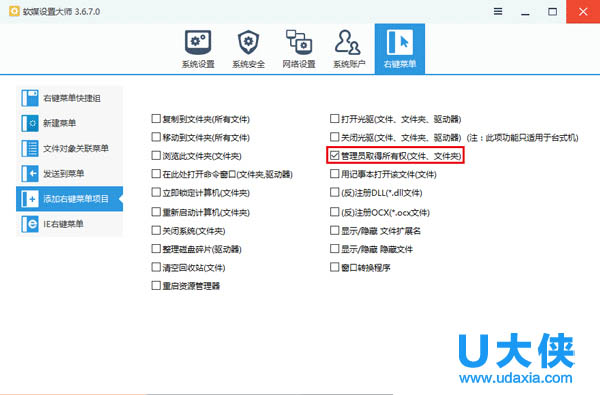Enable 显示/隐藏 隐藏文件 checkbox
Image resolution: width=600 pixels, height=395 pixels.
tap(334, 249)
